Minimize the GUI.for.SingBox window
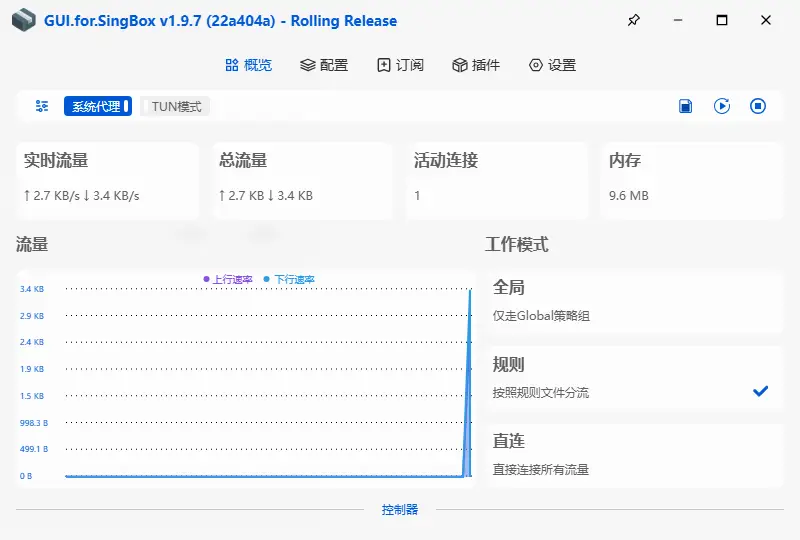The height and width of the screenshot is (540, 800). click(x=678, y=20)
